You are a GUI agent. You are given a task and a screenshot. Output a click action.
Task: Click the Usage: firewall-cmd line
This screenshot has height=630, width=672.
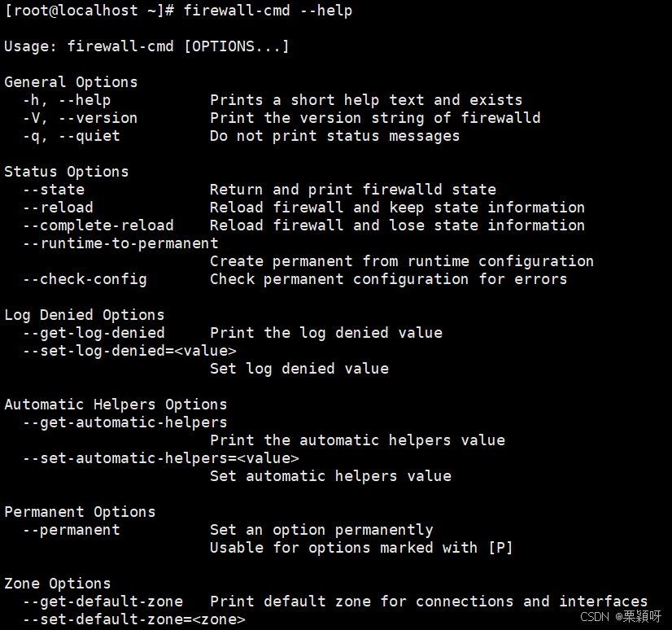click(146, 46)
